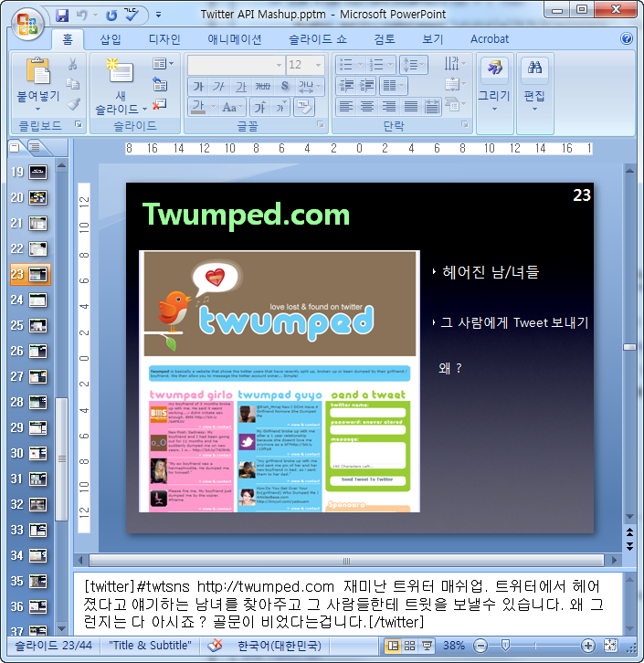Clear all formatting icon

point(304,107)
